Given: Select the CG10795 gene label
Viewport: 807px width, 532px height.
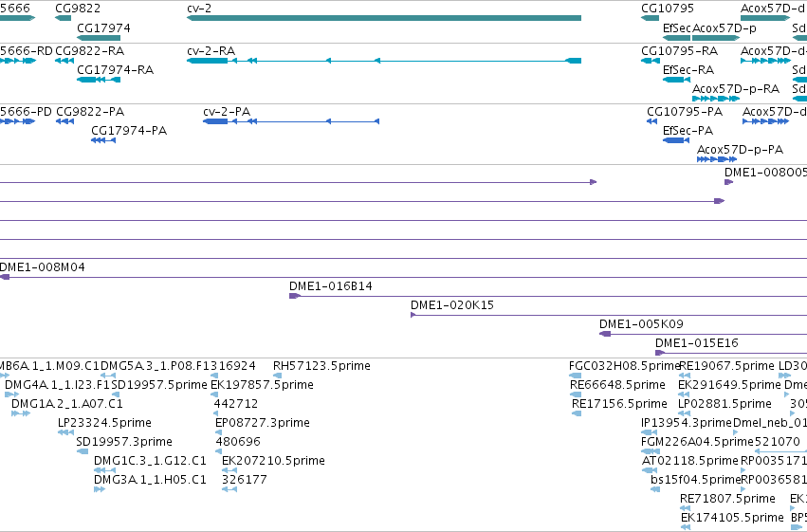Looking at the screenshot, I should pos(667,9).
